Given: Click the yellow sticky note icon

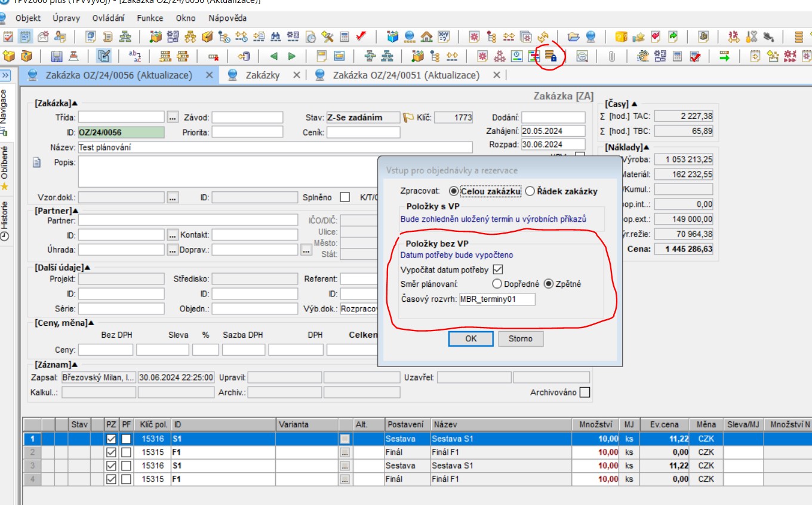Looking at the screenshot, I should 322,56.
